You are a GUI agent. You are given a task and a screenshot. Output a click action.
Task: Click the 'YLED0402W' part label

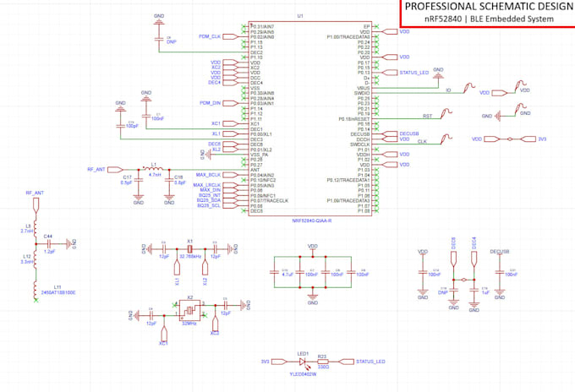coord(303,374)
